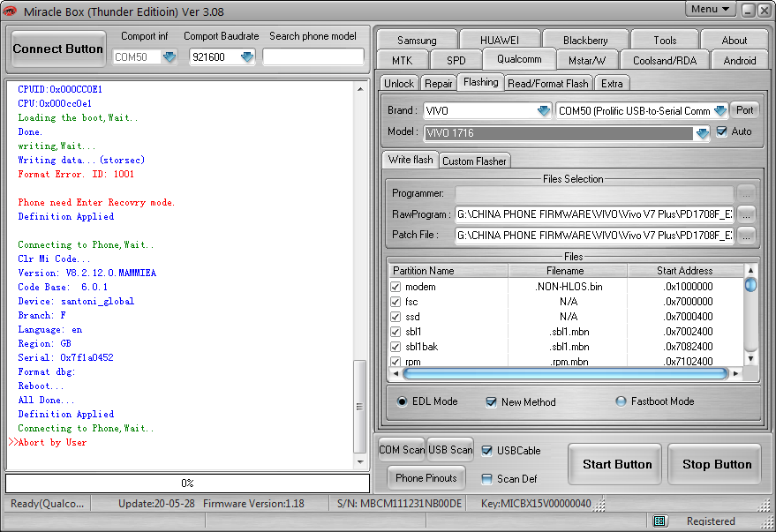Click the USB Scan button
Screen dimensions: 776x532
click(x=450, y=449)
